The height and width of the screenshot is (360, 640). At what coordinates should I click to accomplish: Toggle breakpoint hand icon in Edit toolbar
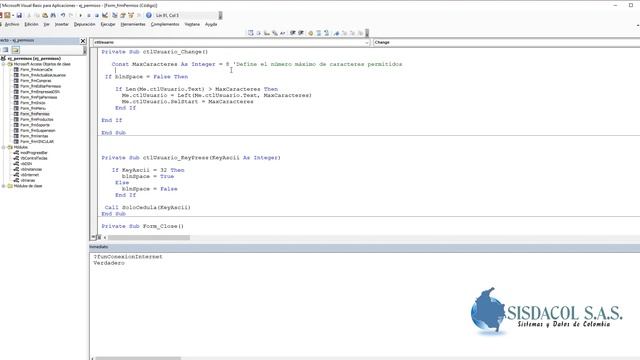tap(311, 33)
